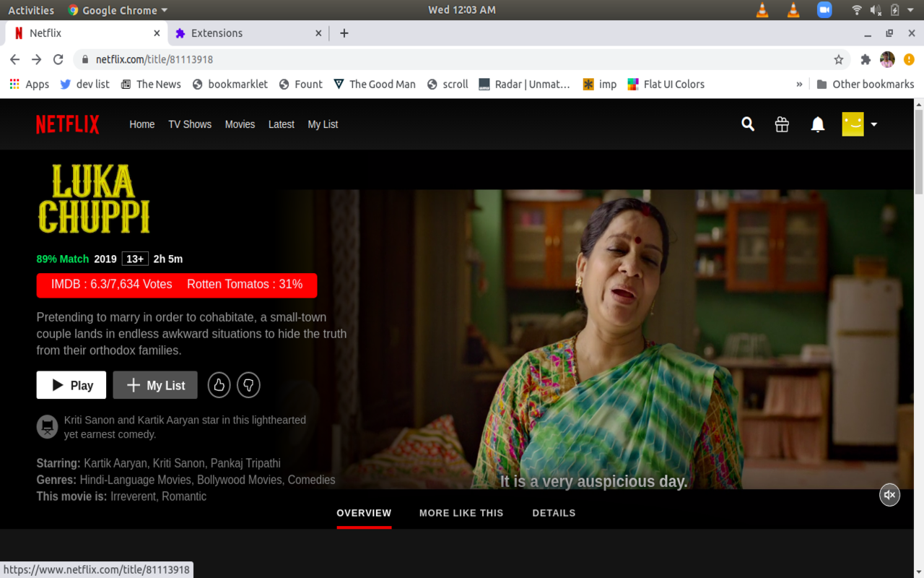Click Rotten Tomatos 31% text
924x578 pixels.
pos(245,285)
